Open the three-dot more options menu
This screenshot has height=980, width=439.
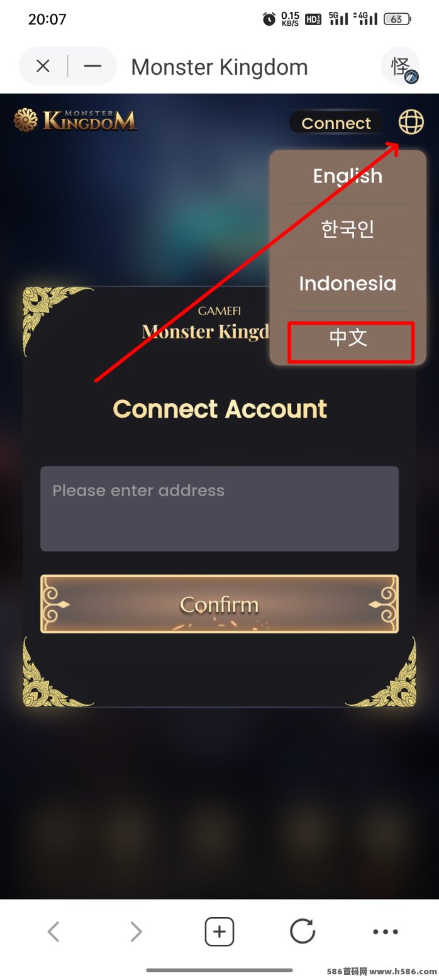point(386,932)
